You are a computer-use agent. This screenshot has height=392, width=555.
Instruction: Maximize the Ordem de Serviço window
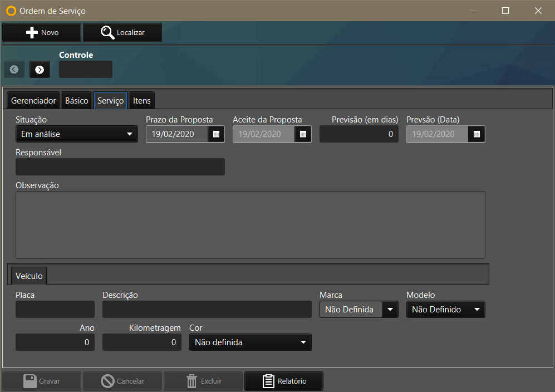505,11
